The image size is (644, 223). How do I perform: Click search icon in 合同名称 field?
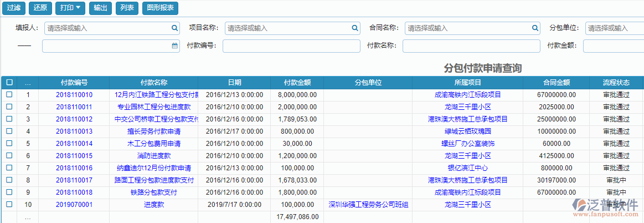click(535, 28)
